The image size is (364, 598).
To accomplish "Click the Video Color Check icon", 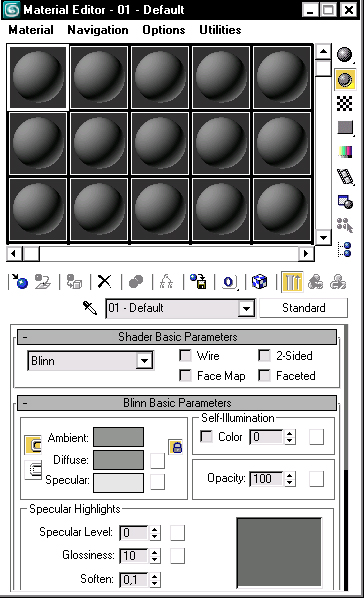I will point(345,152).
